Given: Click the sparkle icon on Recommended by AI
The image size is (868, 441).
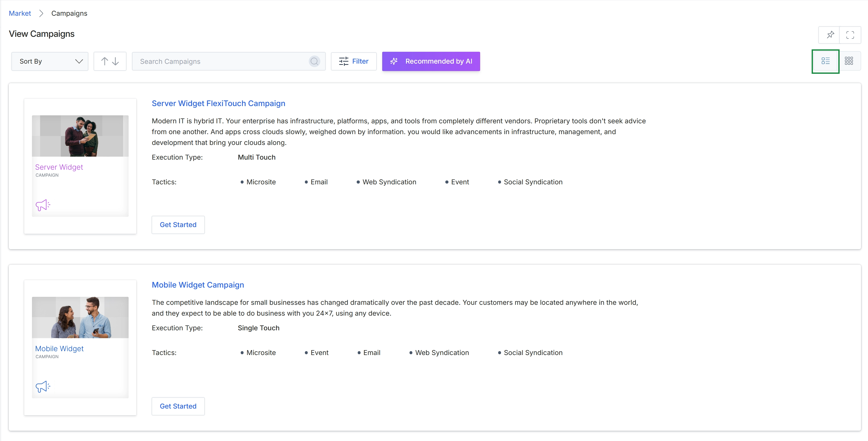Looking at the screenshot, I should (394, 61).
